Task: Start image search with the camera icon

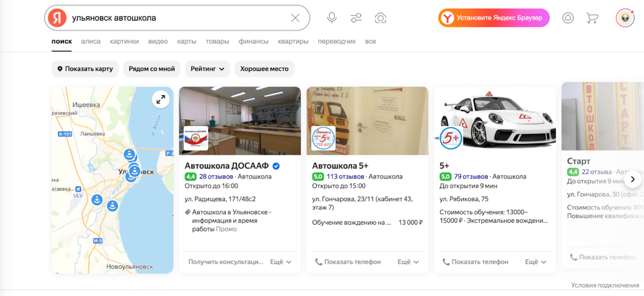Action: click(x=381, y=18)
